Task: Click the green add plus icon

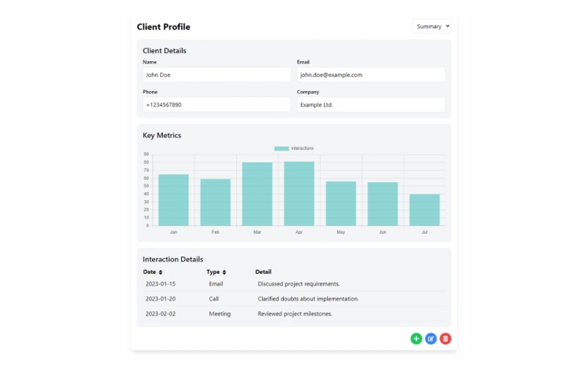Action: pyautogui.click(x=416, y=339)
